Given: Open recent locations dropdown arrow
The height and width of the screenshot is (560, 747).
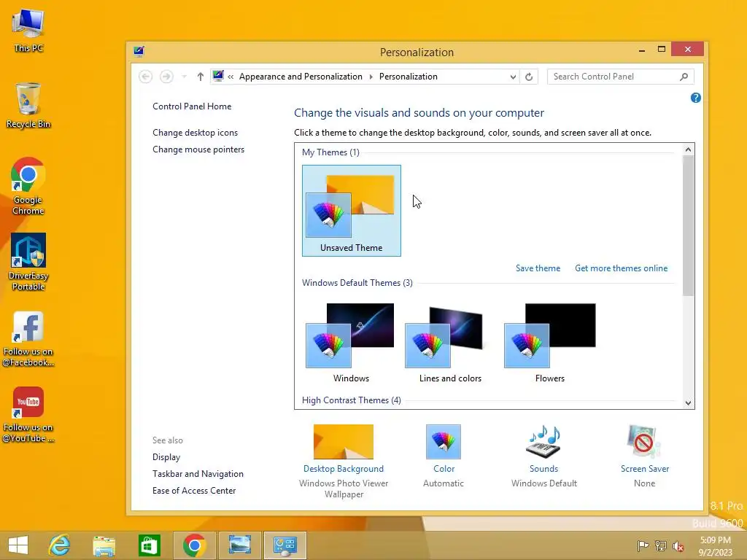Looking at the screenshot, I should click(184, 77).
